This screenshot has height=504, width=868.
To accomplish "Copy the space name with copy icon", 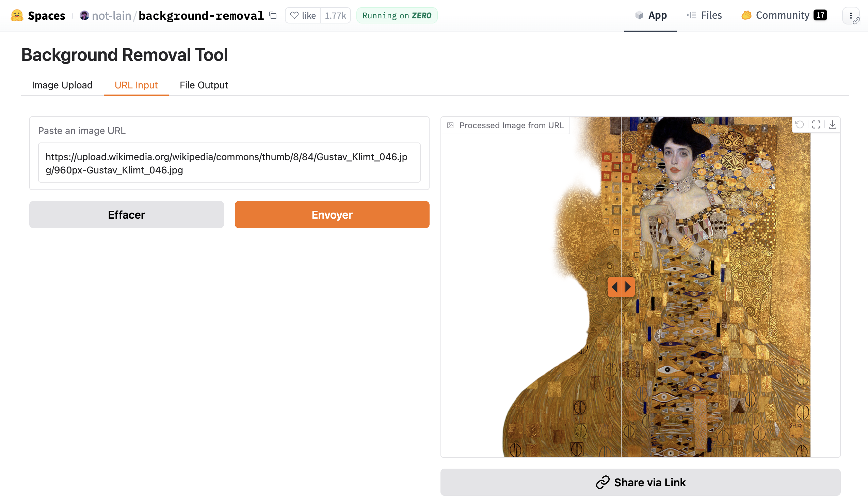I will click(x=273, y=16).
